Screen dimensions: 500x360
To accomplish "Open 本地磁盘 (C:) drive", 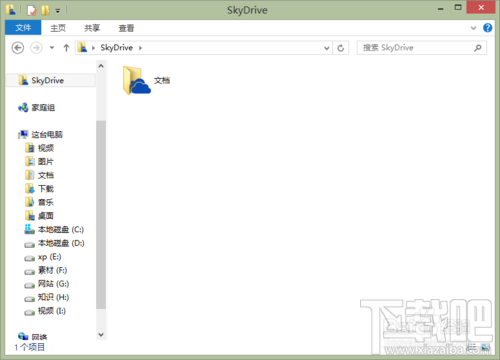I will (x=61, y=229).
